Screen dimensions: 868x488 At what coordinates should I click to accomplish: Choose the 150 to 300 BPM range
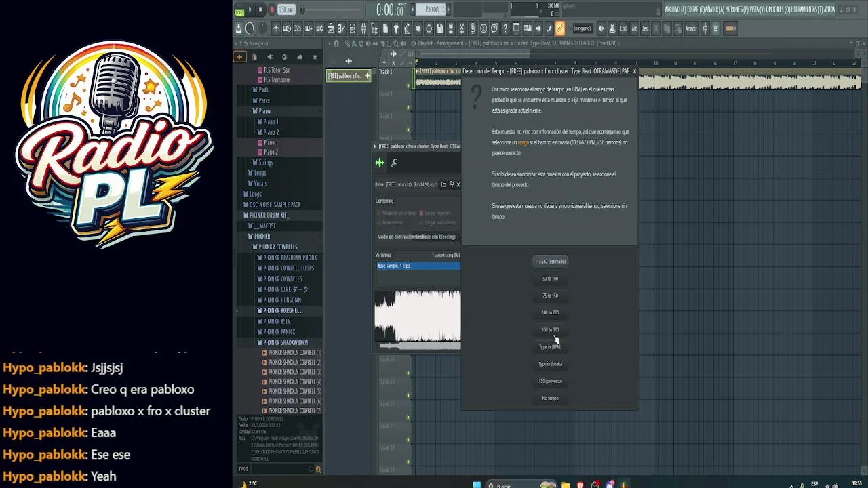(550, 330)
